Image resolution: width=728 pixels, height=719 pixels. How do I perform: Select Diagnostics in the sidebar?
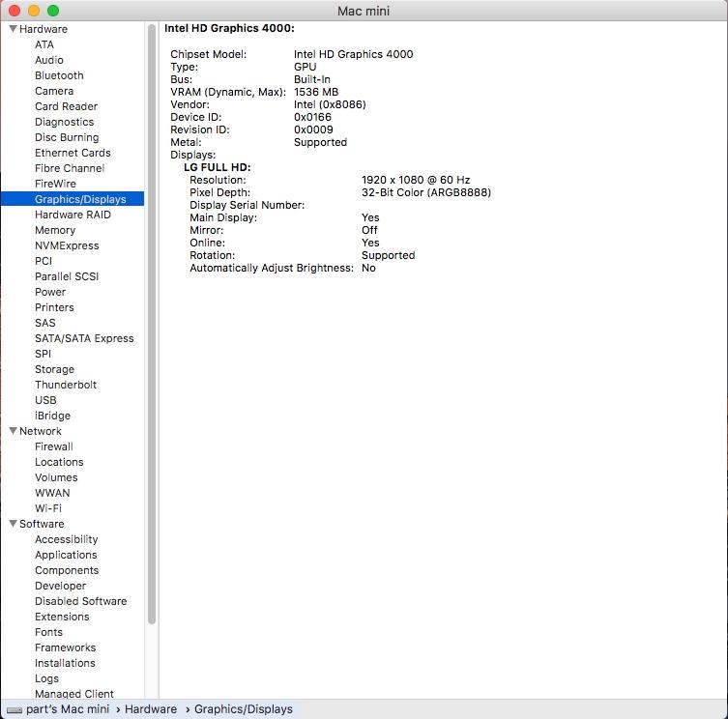(65, 122)
